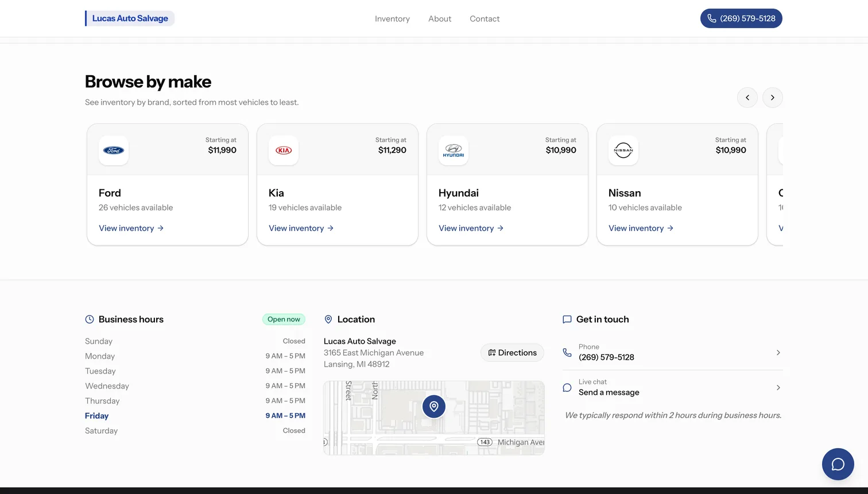Image resolution: width=868 pixels, height=494 pixels.
Task: Click the Kia logo icon
Action: [x=284, y=150]
